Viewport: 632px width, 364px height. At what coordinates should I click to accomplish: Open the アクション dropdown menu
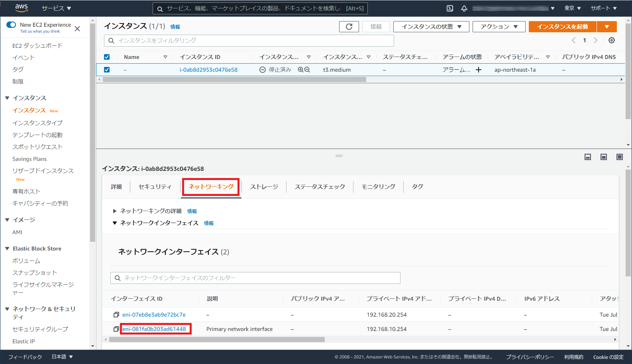[499, 27]
